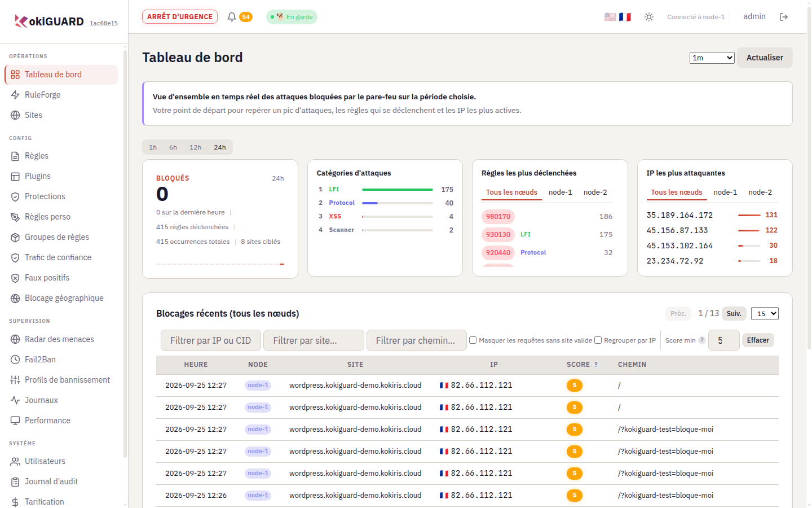Open rule 980170 badge
This screenshot has width=812, height=508.
tap(498, 217)
